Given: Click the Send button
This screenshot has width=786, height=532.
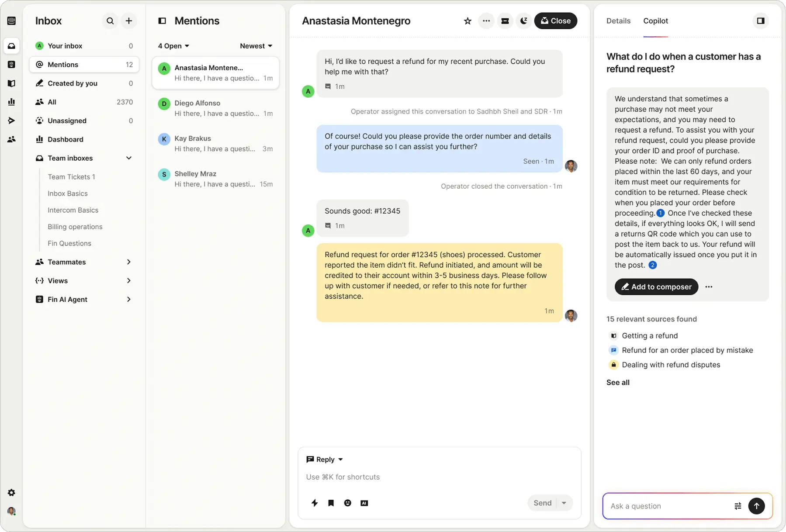Looking at the screenshot, I should click(x=542, y=503).
